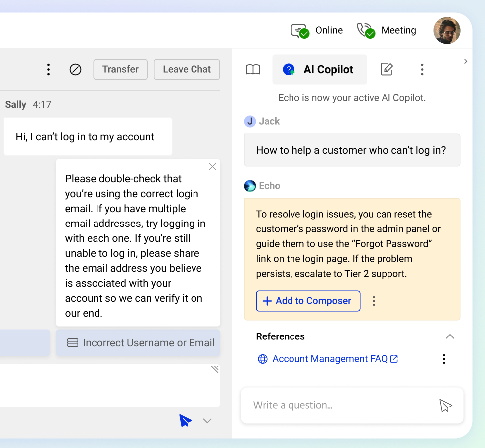Click the block/ban circle icon
Viewport: 485px width, 448px height.
[x=75, y=70]
